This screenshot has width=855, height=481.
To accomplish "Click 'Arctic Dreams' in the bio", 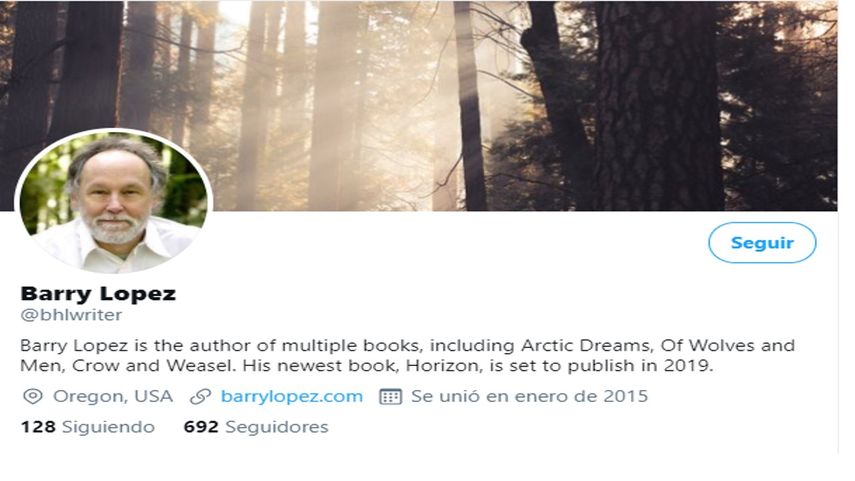I will click(x=586, y=346).
